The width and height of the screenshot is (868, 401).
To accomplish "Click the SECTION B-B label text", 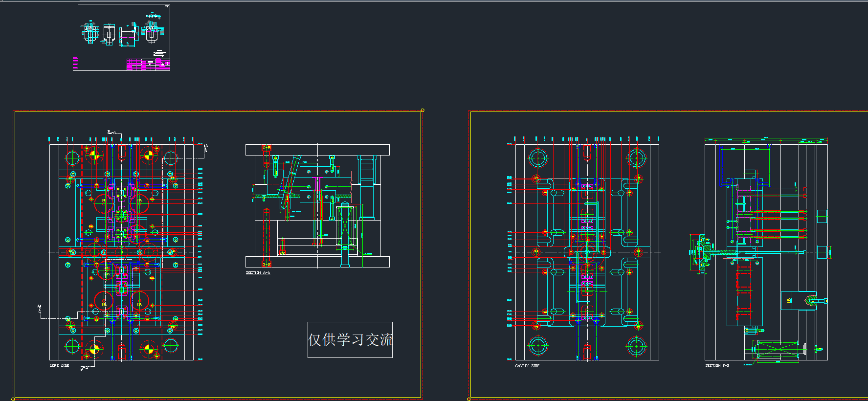I will pos(717,366).
